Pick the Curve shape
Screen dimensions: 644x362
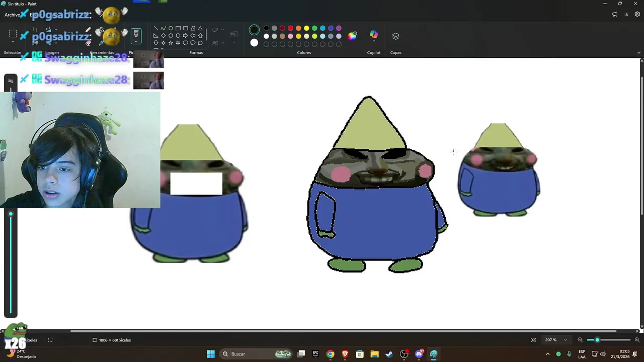click(x=163, y=28)
